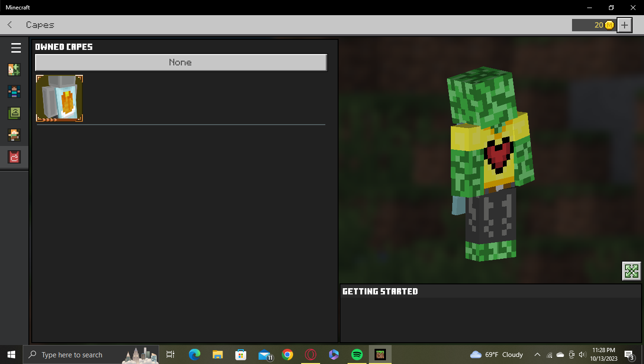Viewport: 644px width, 364px height.
Task: Open the hamburger menu in the sidebar
Action: click(x=16, y=48)
